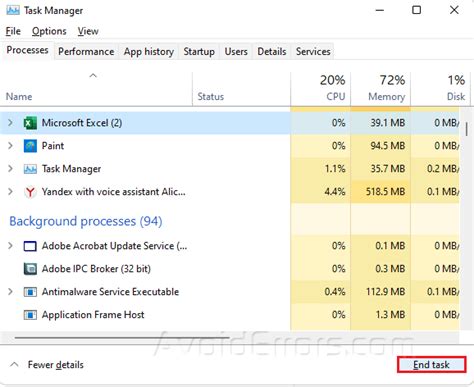
Task: Expand Adobe Acrobat Update Service row
Action: coord(10,246)
